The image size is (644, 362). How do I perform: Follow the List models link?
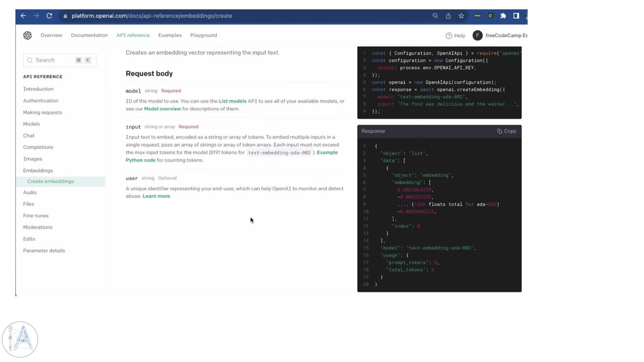pos(232,101)
